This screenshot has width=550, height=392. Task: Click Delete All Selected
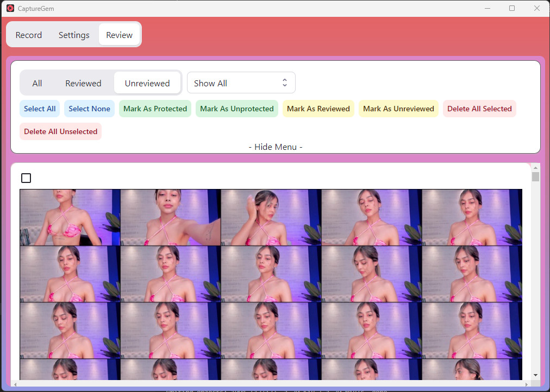tap(479, 109)
